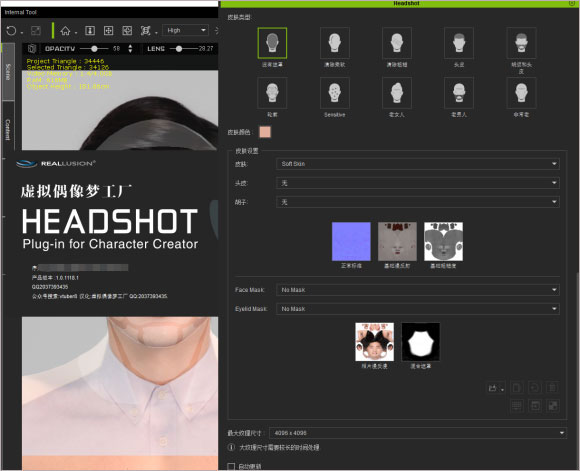The width and height of the screenshot is (580, 471).
Task: Select the first head icon in second row
Action: [272, 93]
